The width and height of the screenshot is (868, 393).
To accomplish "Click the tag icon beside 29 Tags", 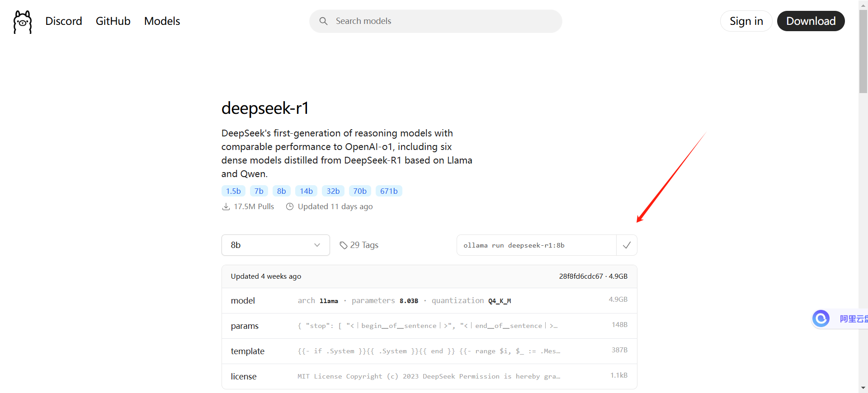I will pyautogui.click(x=344, y=245).
